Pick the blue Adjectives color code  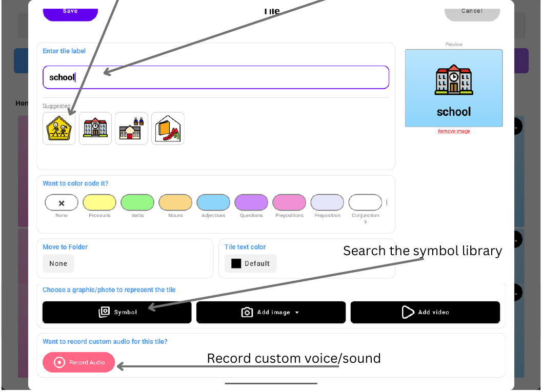(x=213, y=202)
